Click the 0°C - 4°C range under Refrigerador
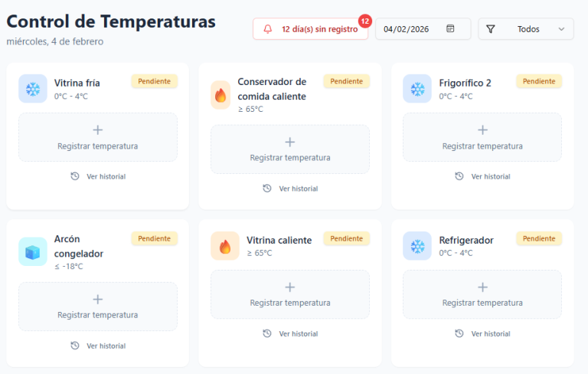 pos(456,253)
